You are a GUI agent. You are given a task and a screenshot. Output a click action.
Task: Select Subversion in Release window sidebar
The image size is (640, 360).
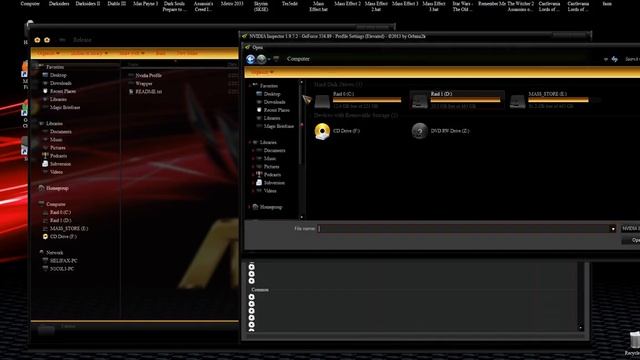56,164
